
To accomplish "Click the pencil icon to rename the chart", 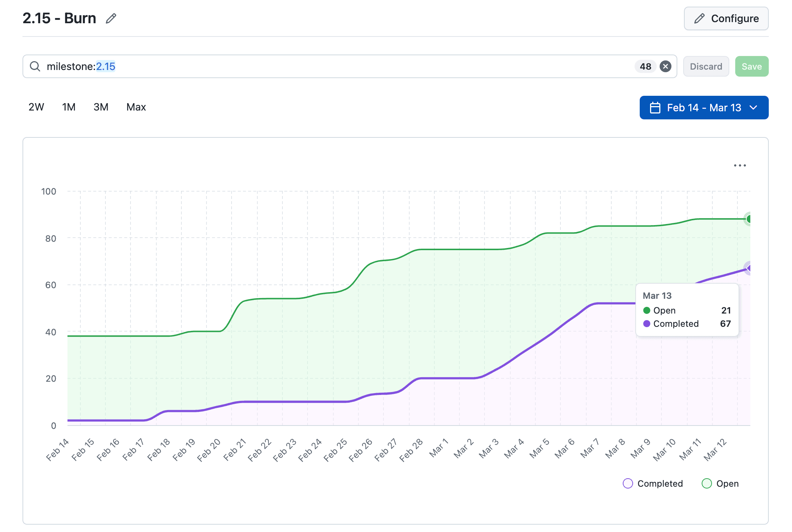I will [111, 18].
